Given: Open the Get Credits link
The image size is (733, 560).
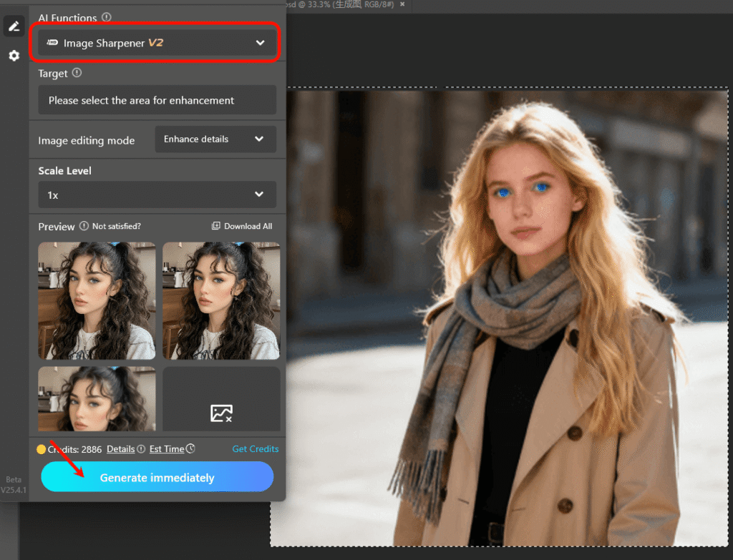Looking at the screenshot, I should point(256,449).
